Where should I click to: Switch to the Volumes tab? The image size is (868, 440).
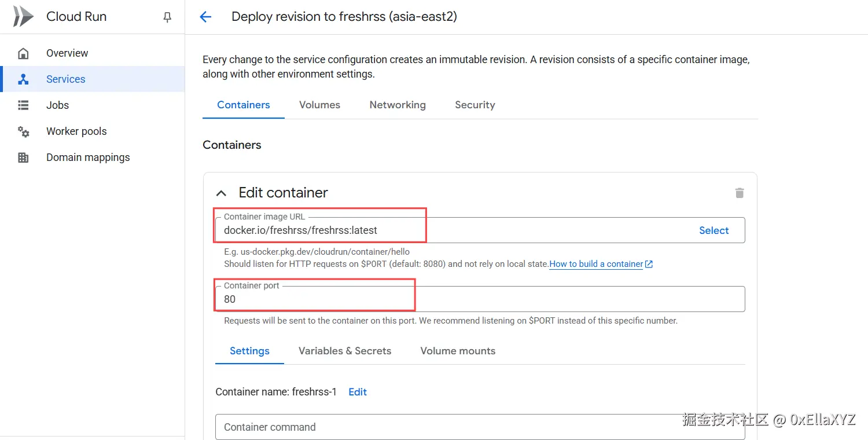pos(319,105)
